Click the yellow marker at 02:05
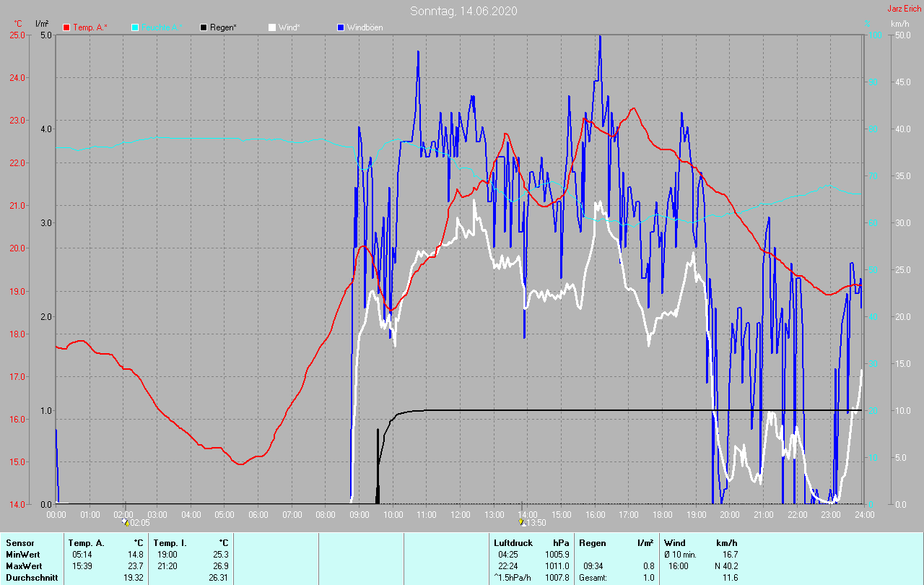 (x=125, y=522)
